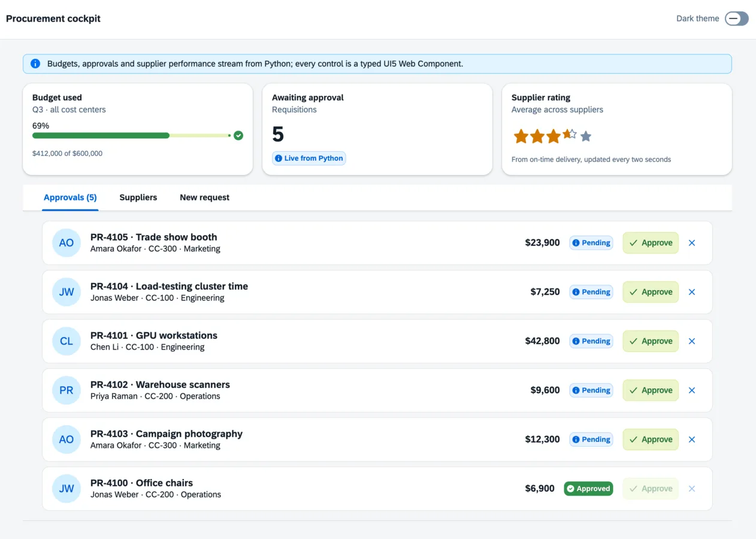Reject PR-4101 with the X icon
The image size is (756, 539).
692,341
